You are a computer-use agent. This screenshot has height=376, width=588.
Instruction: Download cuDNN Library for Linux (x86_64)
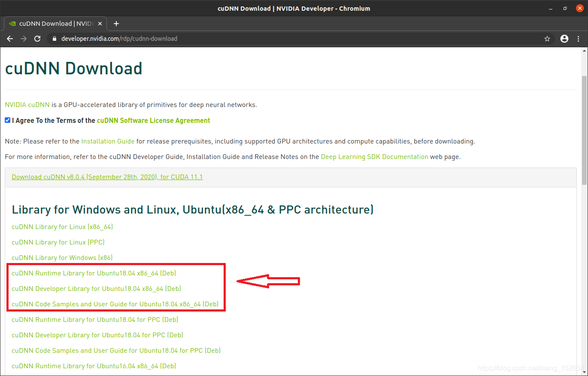click(x=62, y=227)
